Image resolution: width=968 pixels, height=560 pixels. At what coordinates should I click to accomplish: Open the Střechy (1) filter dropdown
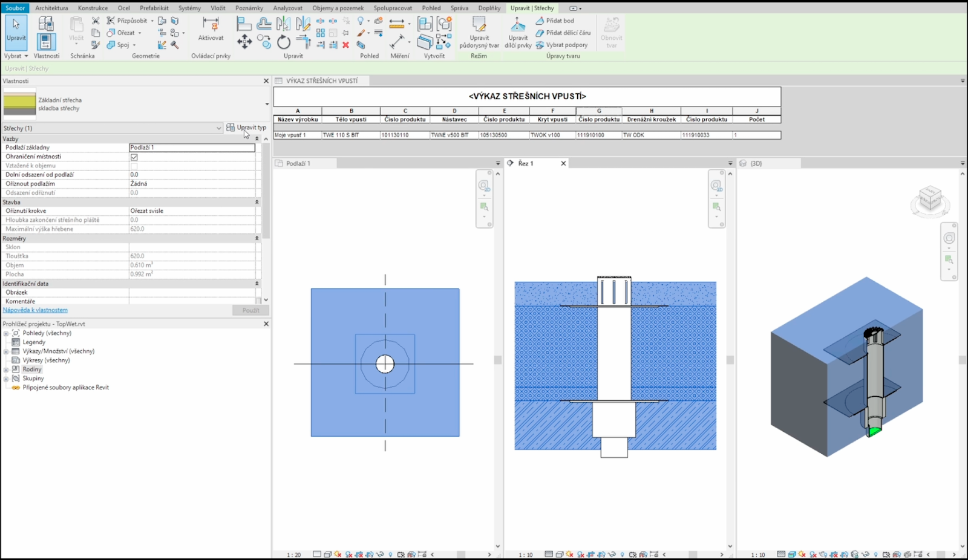click(x=218, y=128)
